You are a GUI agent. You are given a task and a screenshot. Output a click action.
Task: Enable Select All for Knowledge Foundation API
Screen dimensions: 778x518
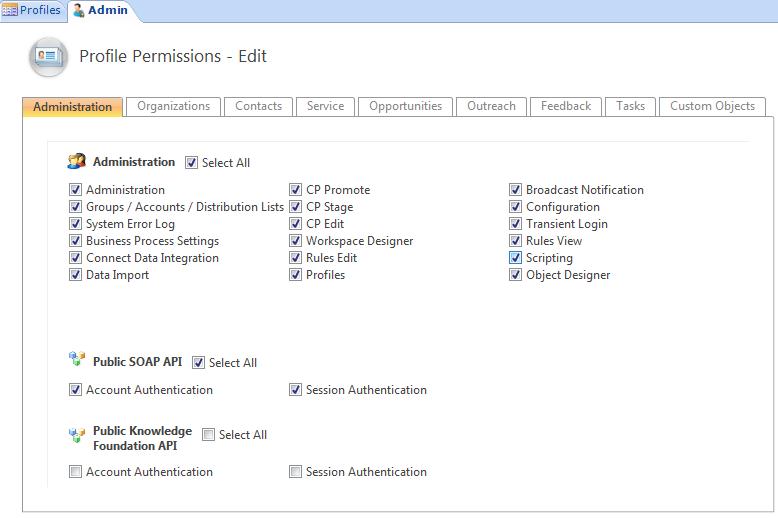209,435
